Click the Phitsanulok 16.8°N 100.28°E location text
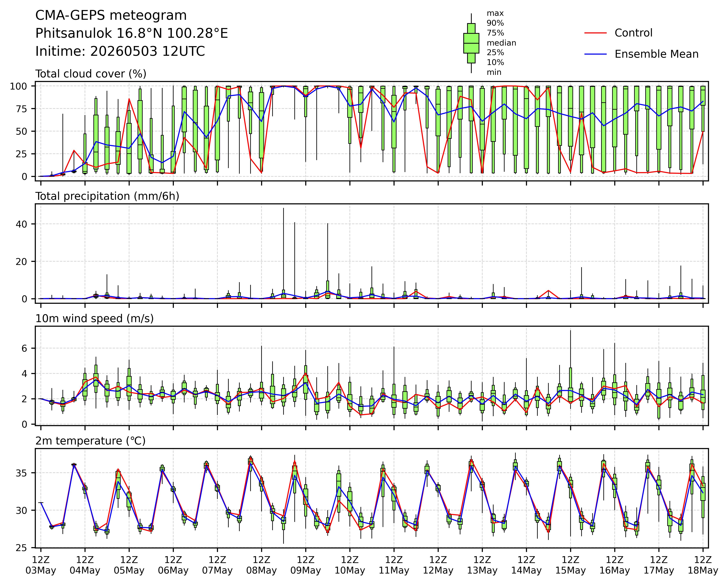 click(132, 33)
